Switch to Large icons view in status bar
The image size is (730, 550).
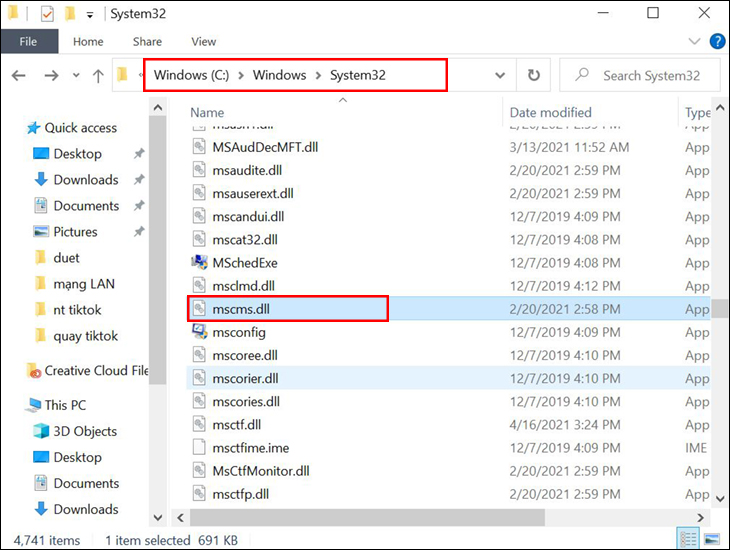click(712, 539)
